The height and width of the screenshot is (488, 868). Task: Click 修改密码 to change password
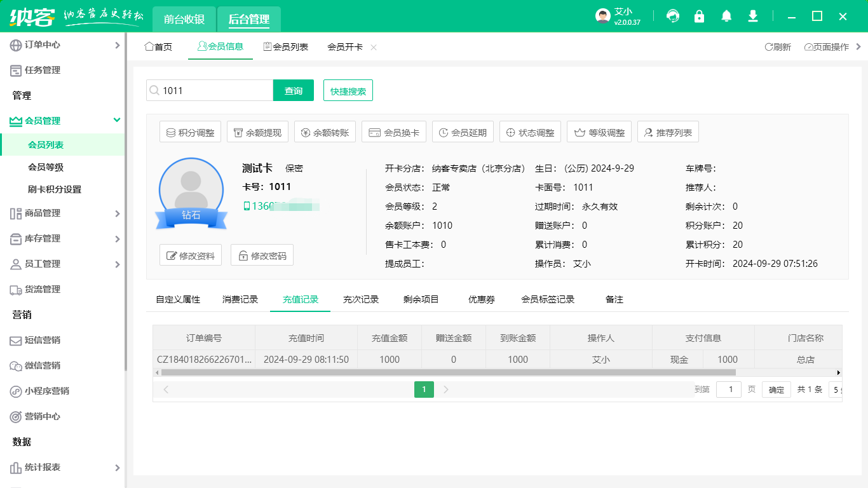point(262,254)
